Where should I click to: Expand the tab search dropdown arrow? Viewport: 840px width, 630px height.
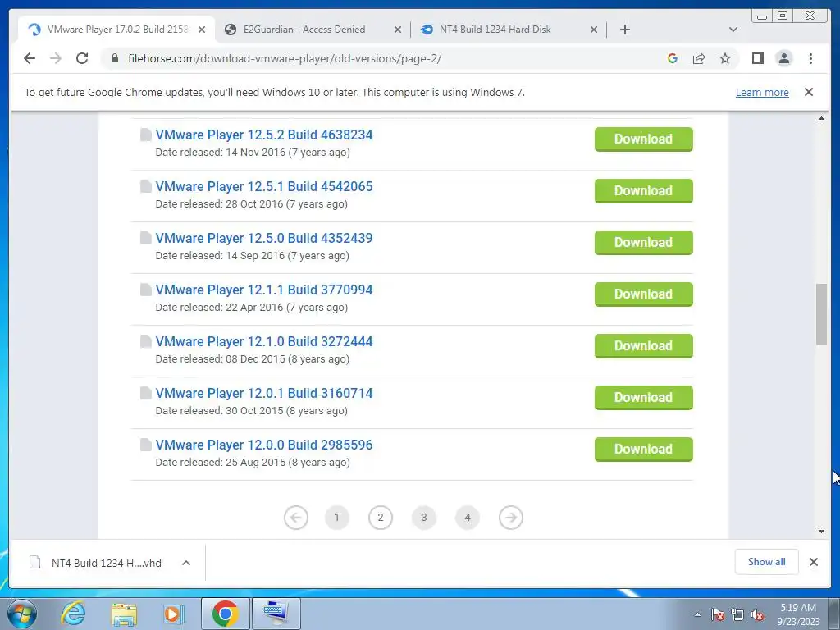(x=733, y=30)
